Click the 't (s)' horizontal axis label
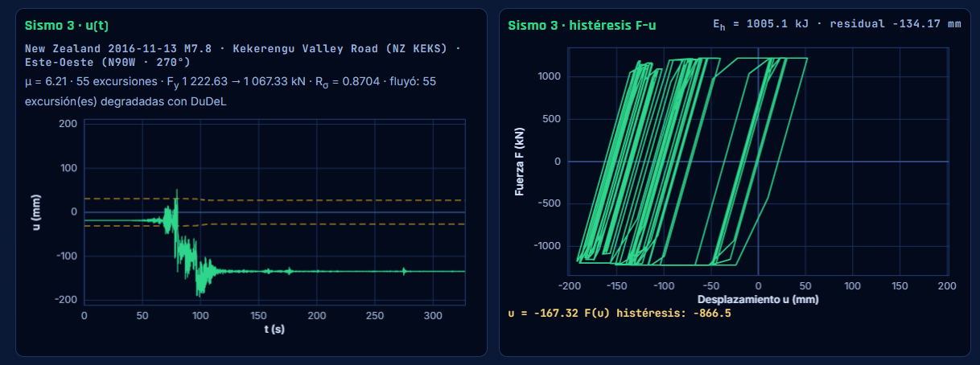This screenshot has width=980, height=365. (274, 329)
